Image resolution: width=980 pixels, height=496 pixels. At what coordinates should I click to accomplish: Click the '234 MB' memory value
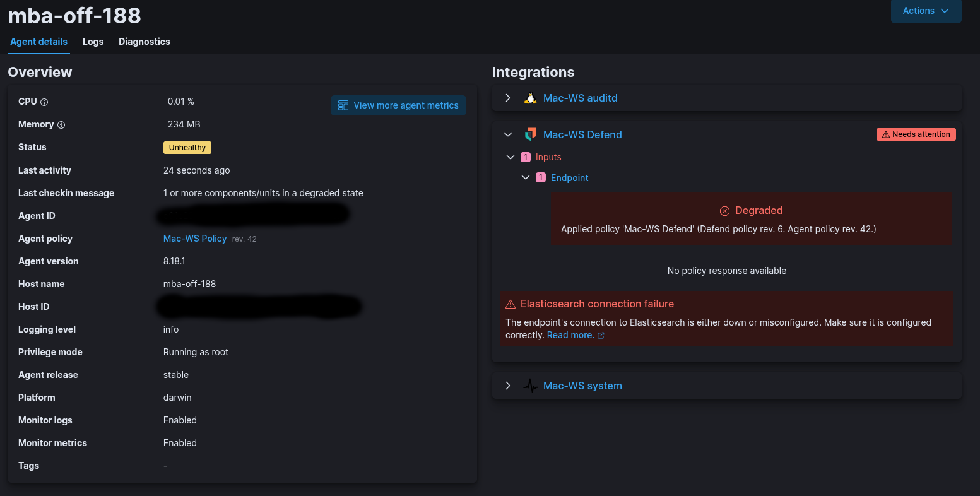tap(184, 124)
